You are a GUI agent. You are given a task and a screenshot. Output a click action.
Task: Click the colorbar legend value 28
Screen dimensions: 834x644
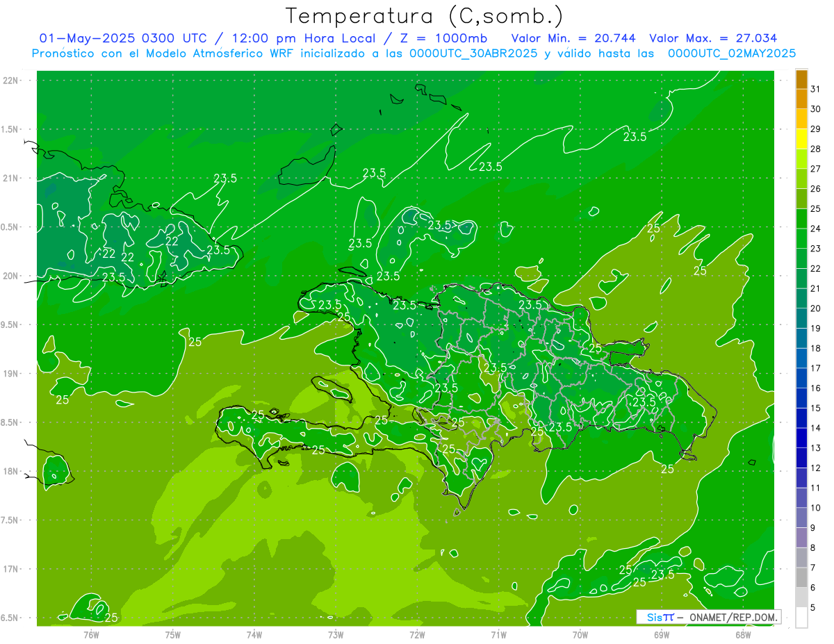pyautogui.click(x=816, y=149)
